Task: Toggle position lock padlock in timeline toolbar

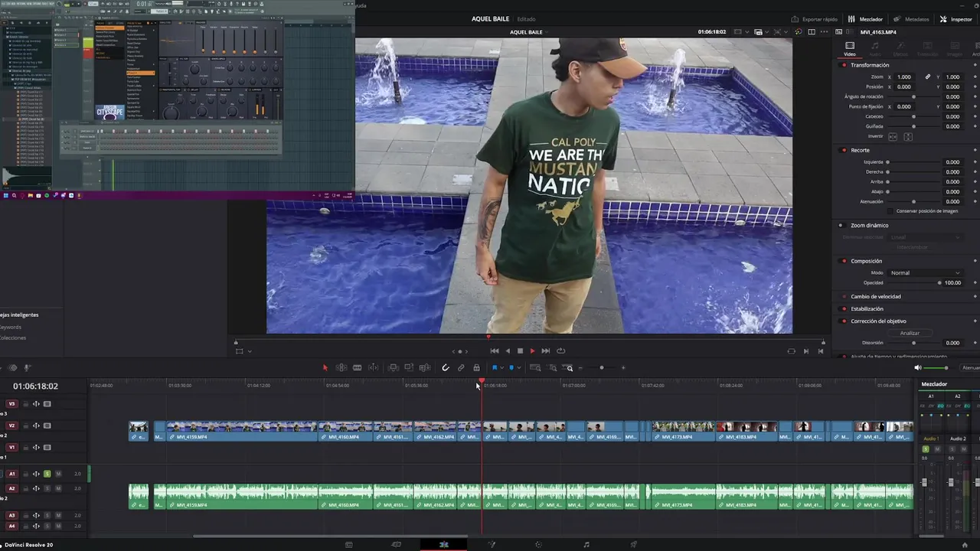Action: click(476, 368)
